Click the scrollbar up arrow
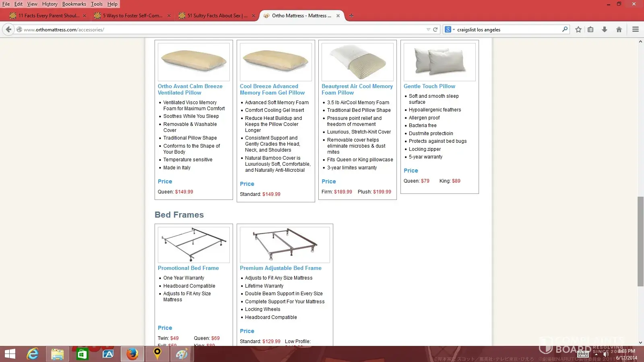Image resolution: width=644 pixels, height=362 pixels. pyautogui.click(x=640, y=41)
